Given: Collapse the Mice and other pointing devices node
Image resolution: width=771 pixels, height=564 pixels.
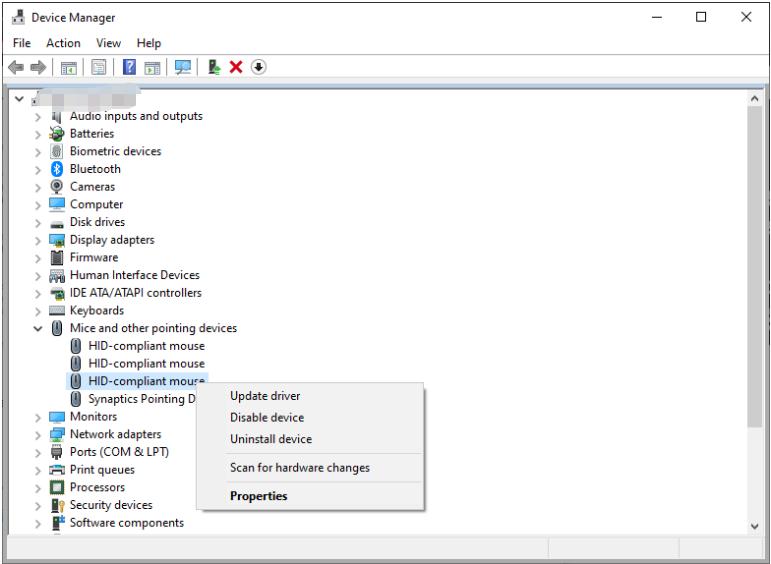Looking at the screenshot, I should tap(38, 328).
